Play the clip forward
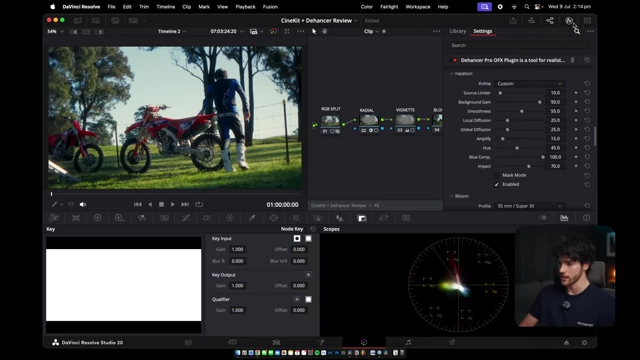The height and width of the screenshot is (360, 640). (173, 204)
